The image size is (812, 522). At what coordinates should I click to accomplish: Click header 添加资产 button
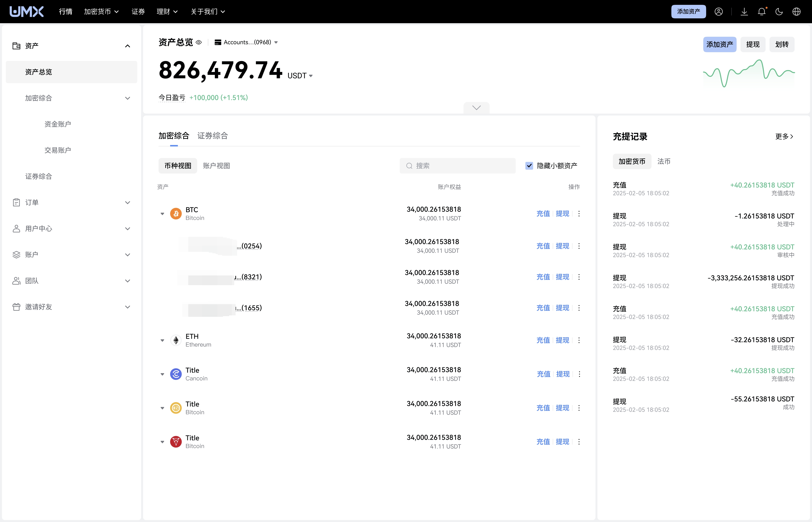pos(688,12)
